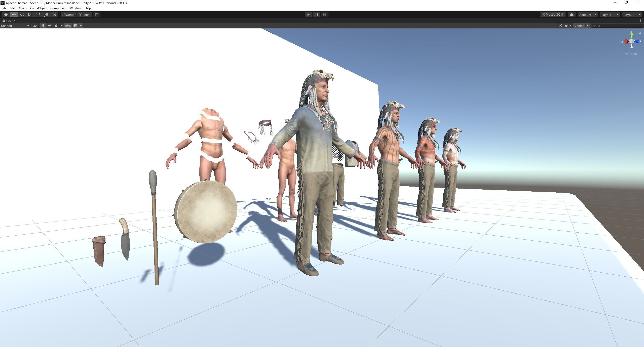
Task: Expand the Layers dropdown
Action: point(610,15)
